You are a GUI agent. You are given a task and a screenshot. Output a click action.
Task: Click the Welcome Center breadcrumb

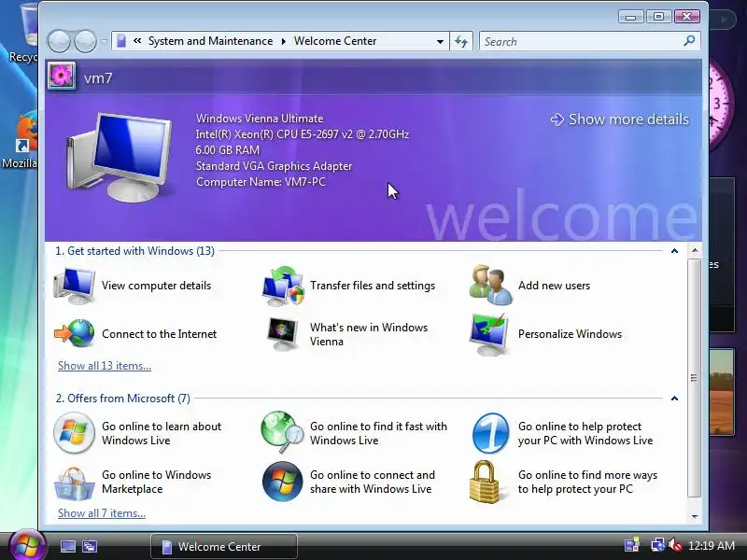click(x=335, y=41)
